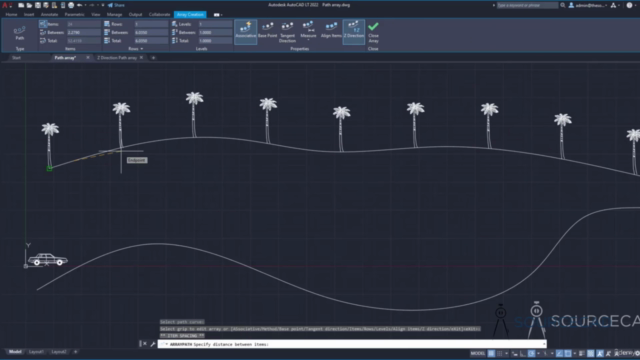Click the search keyword input box
Image resolution: width=640 pixels, height=360 pixels.
tap(527, 5)
